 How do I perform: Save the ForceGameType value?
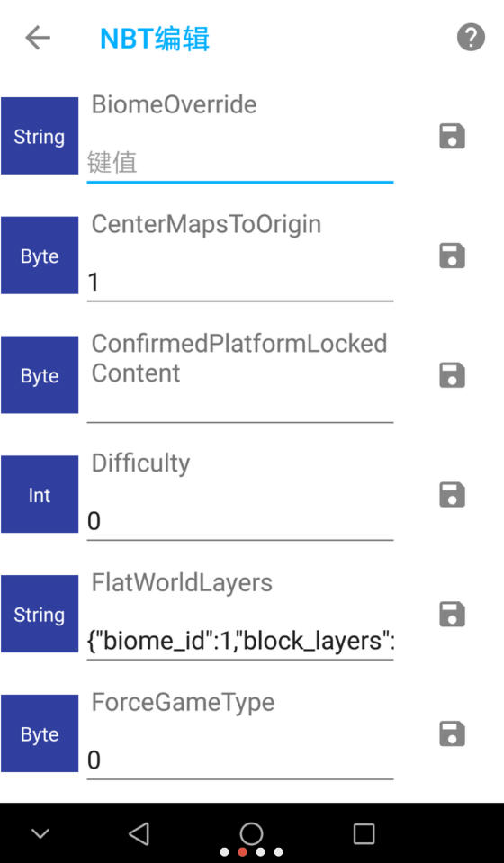453,733
